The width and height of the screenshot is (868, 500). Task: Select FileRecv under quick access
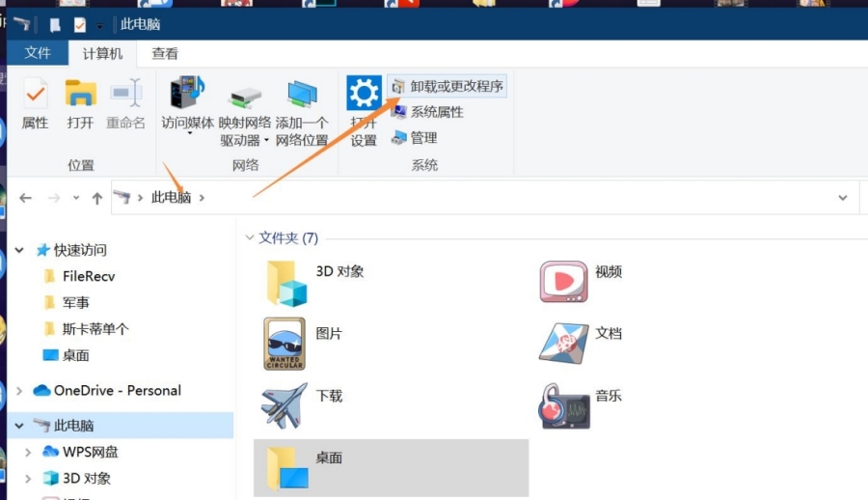coord(88,276)
